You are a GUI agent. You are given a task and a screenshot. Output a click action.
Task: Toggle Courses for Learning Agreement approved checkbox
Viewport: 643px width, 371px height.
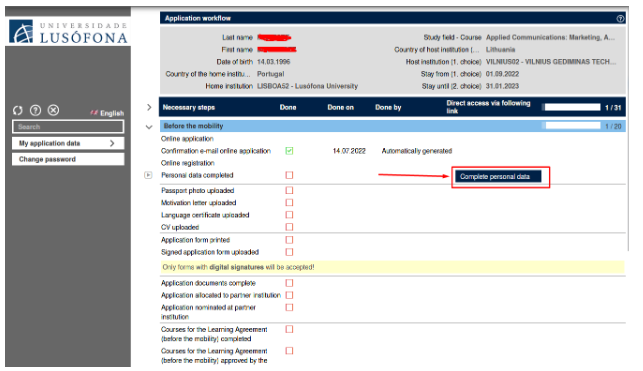pos(289,351)
